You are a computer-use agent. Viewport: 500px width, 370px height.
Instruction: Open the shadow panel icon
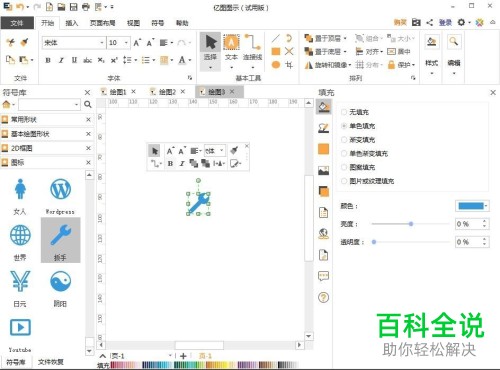tap(324, 191)
